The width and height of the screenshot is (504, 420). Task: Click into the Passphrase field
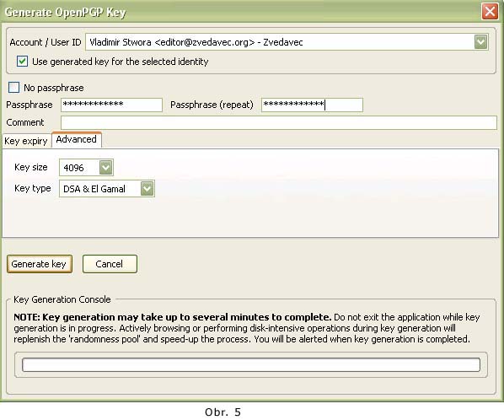tap(111, 105)
